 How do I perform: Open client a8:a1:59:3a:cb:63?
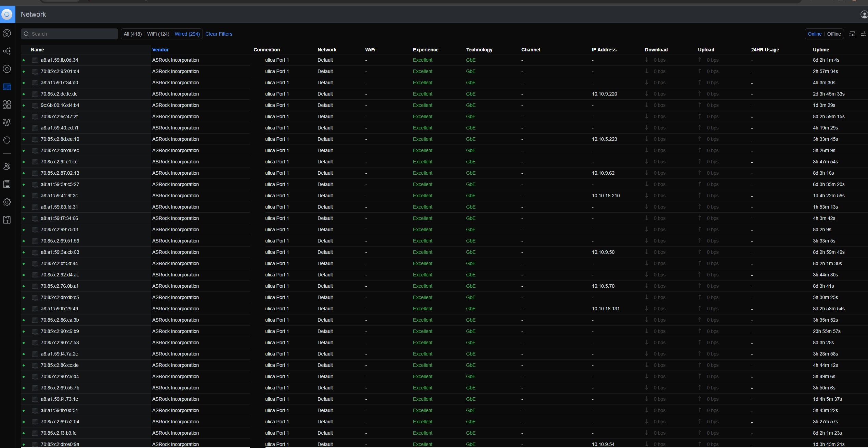pos(60,252)
